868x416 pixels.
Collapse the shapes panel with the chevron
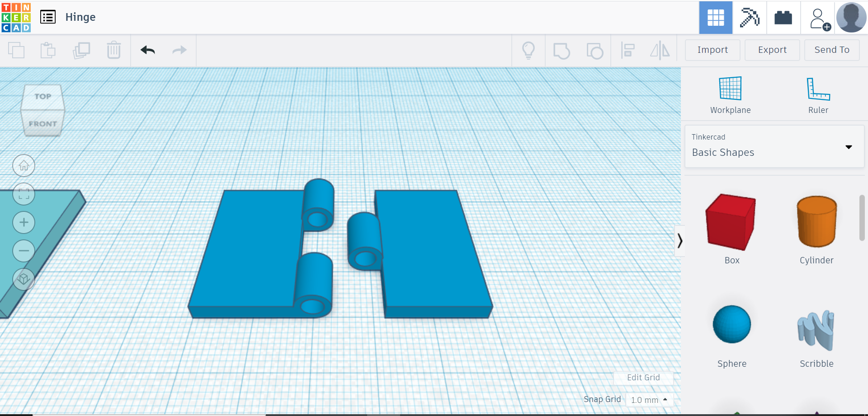click(680, 241)
